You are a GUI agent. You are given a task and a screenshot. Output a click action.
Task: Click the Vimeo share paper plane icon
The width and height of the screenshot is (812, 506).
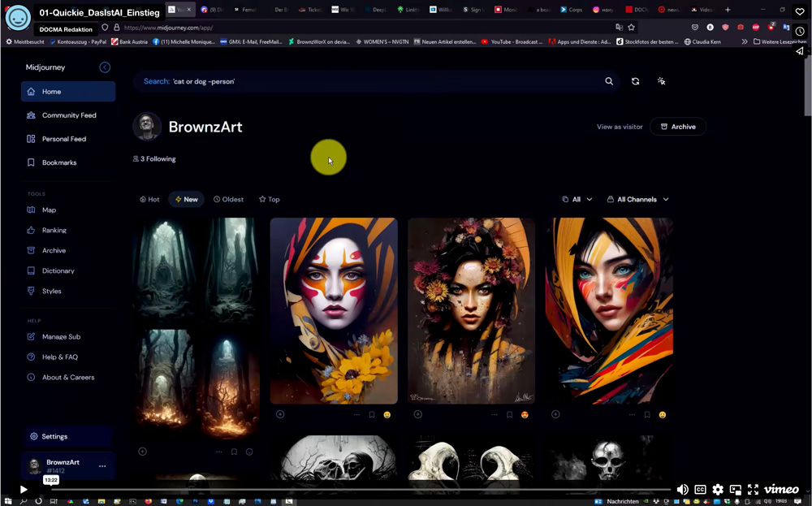(800, 50)
